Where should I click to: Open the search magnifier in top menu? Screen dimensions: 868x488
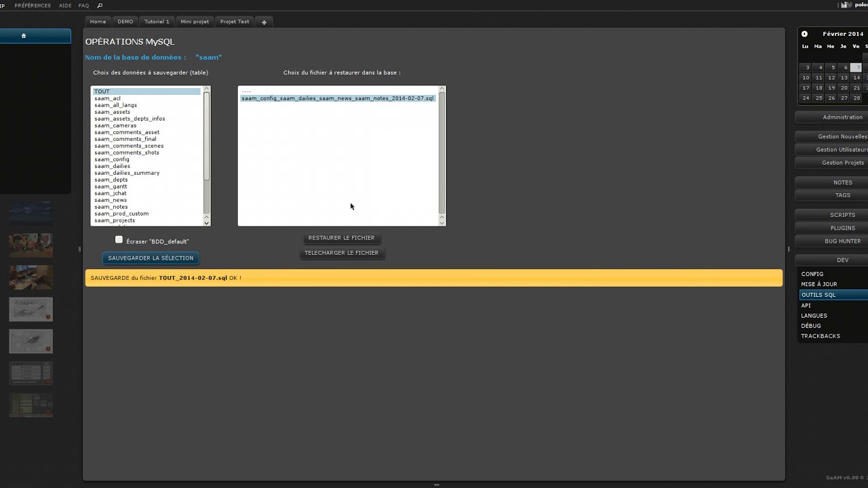tap(100, 5)
